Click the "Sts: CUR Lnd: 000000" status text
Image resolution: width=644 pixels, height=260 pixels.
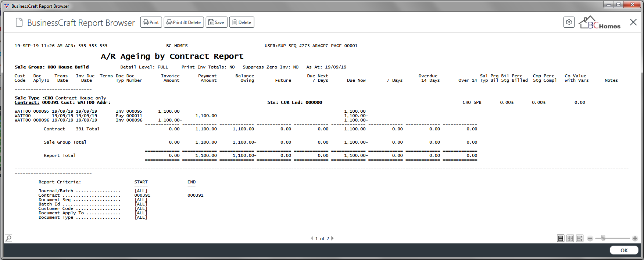tap(295, 102)
